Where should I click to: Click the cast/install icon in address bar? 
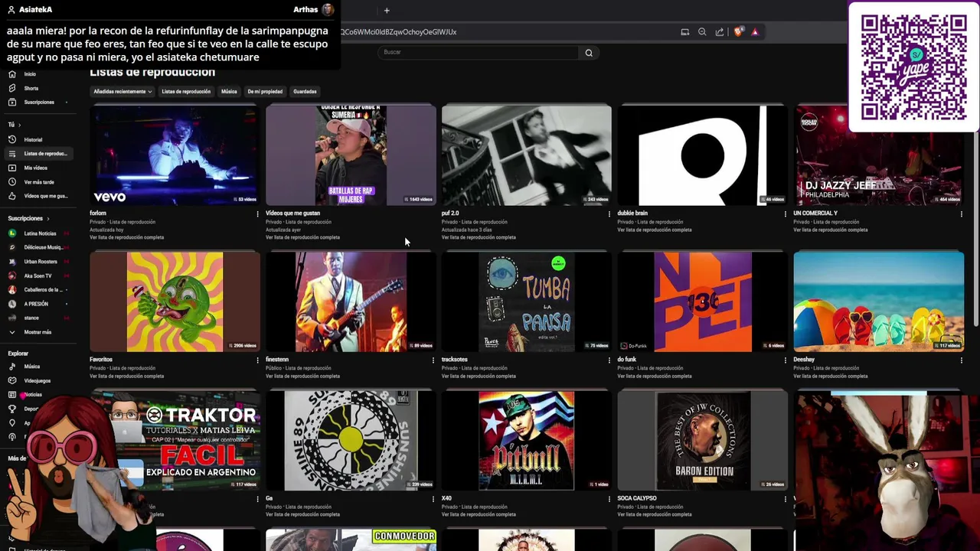point(685,32)
